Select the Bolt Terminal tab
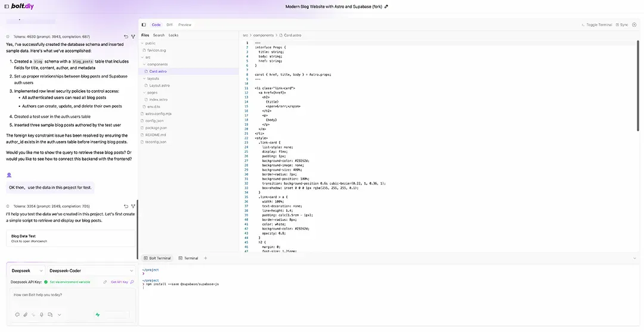 pos(157,259)
